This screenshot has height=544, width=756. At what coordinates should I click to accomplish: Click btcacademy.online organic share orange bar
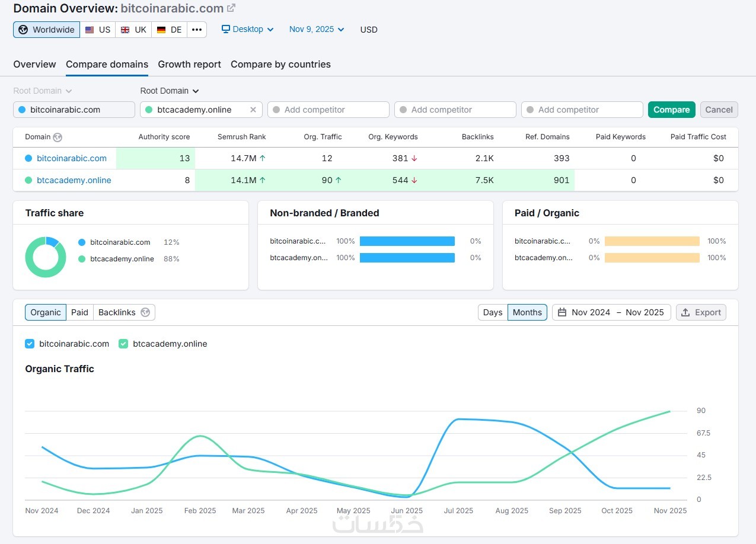coord(652,258)
